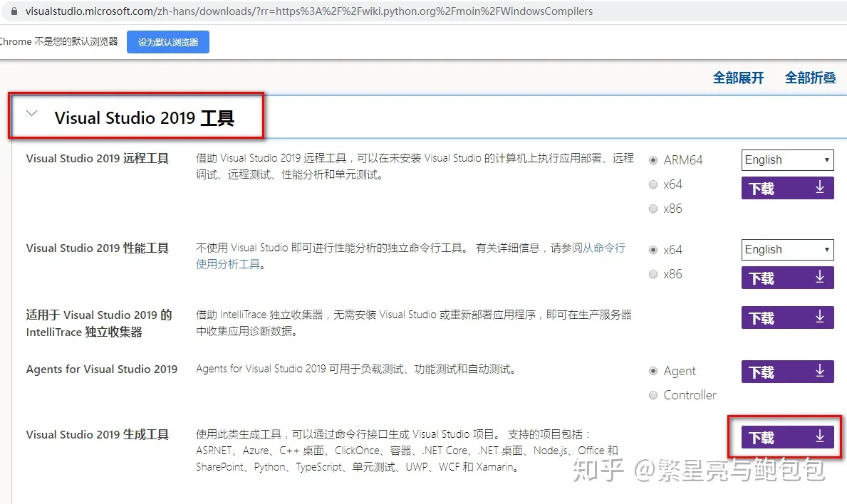Click the Visual Studio 2019 远程工具 title
Screen dimensions: 847x504
[97, 158]
